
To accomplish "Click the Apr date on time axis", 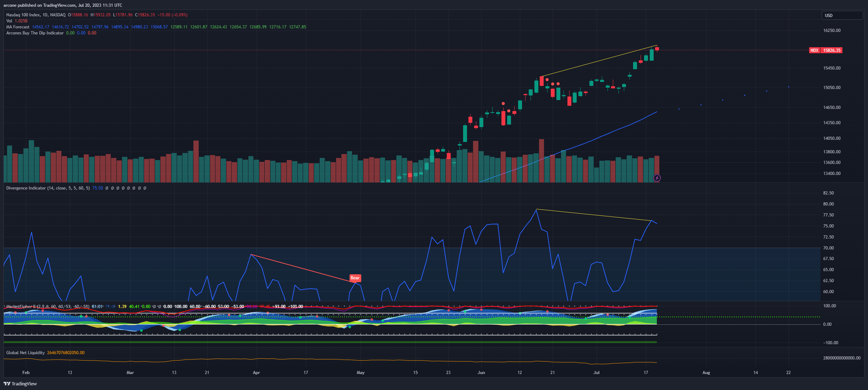I will click(256, 373).
